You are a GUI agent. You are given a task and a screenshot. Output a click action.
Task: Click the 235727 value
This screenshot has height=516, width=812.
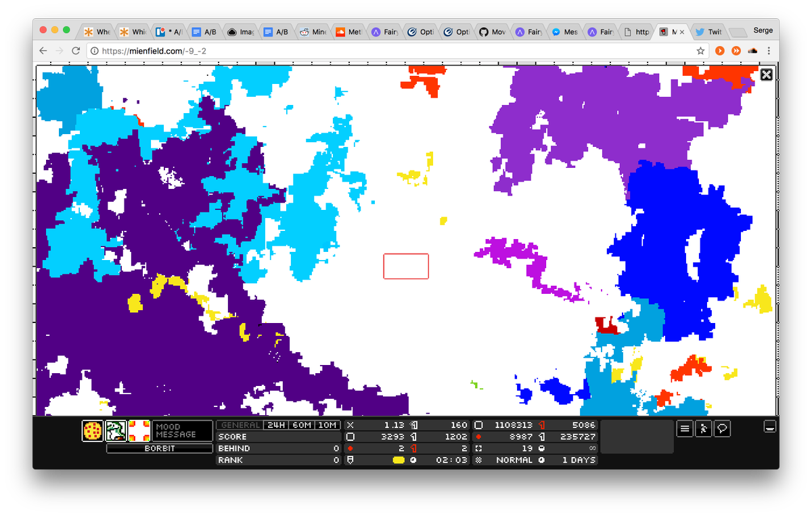tap(578, 437)
